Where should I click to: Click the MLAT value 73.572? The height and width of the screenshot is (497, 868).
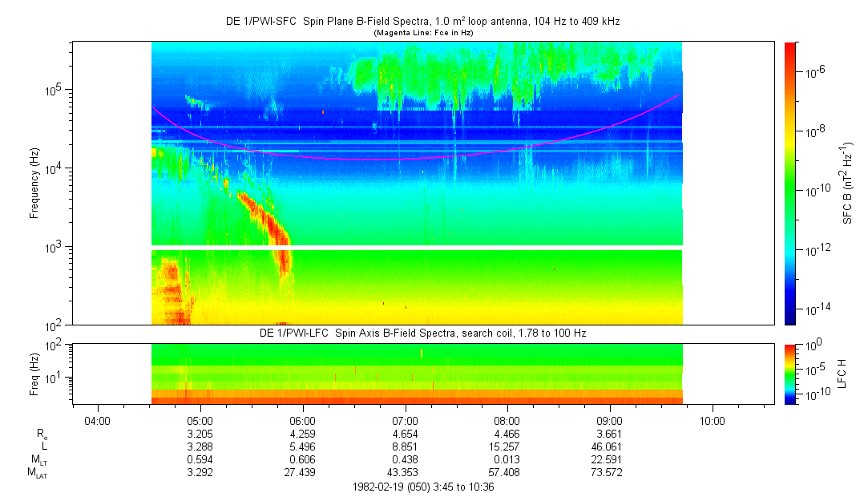tap(608, 473)
